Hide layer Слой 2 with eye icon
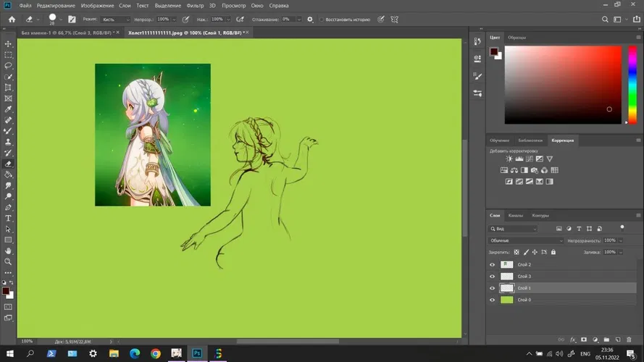Screen dimensions: 644x362 [493, 264]
